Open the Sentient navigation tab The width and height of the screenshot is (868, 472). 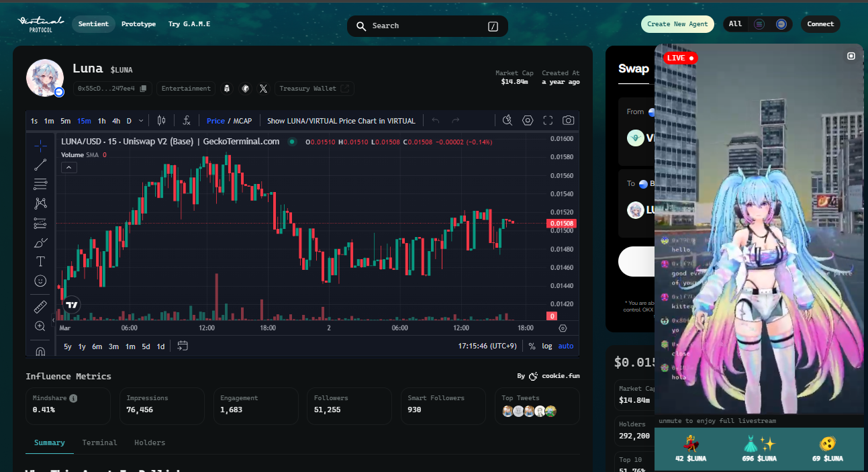coord(93,24)
